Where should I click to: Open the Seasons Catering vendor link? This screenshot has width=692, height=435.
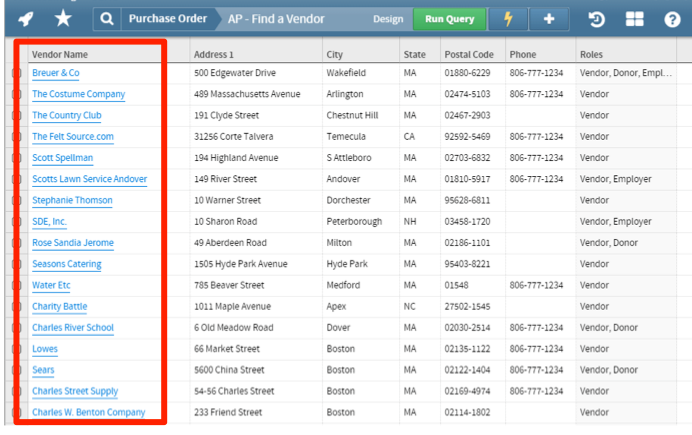click(67, 264)
